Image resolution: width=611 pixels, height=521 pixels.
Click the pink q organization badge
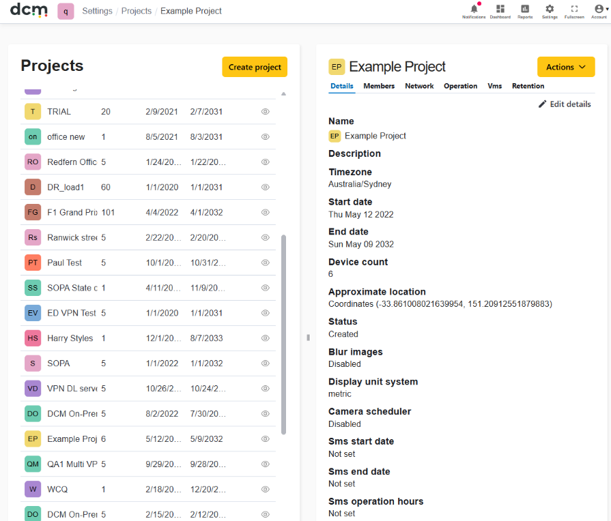coord(65,11)
